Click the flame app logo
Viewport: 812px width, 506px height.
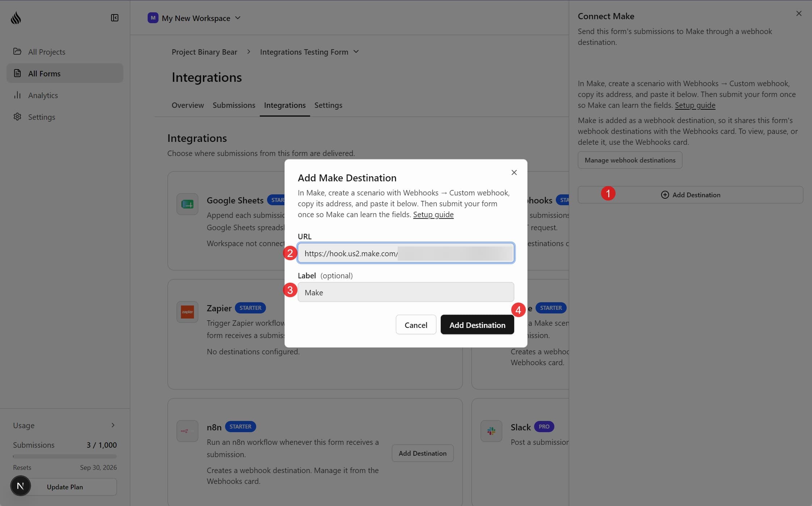click(x=16, y=18)
